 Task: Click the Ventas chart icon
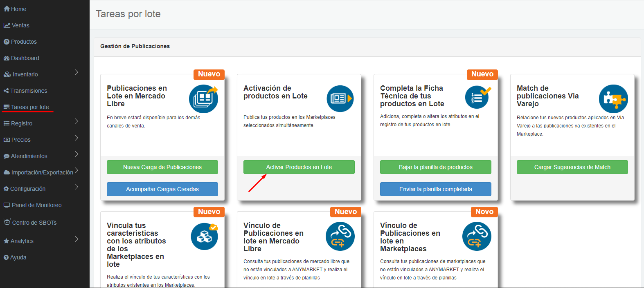click(7, 25)
